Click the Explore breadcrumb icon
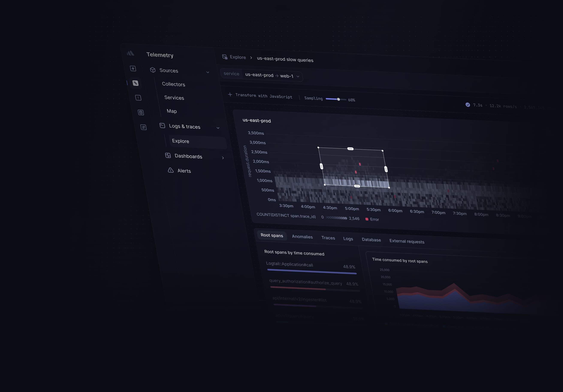563x392 pixels. click(225, 57)
